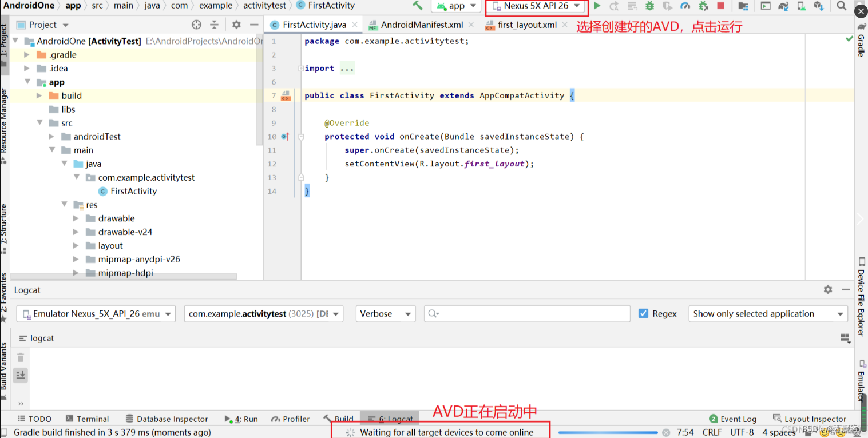Image resolution: width=868 pixels, height=438 pixels.
Task: Open the TODO tool window tab
Action: [34, 419]
